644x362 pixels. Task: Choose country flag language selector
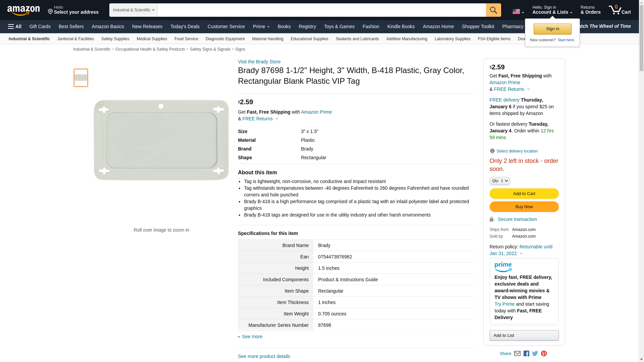point(518,12)
